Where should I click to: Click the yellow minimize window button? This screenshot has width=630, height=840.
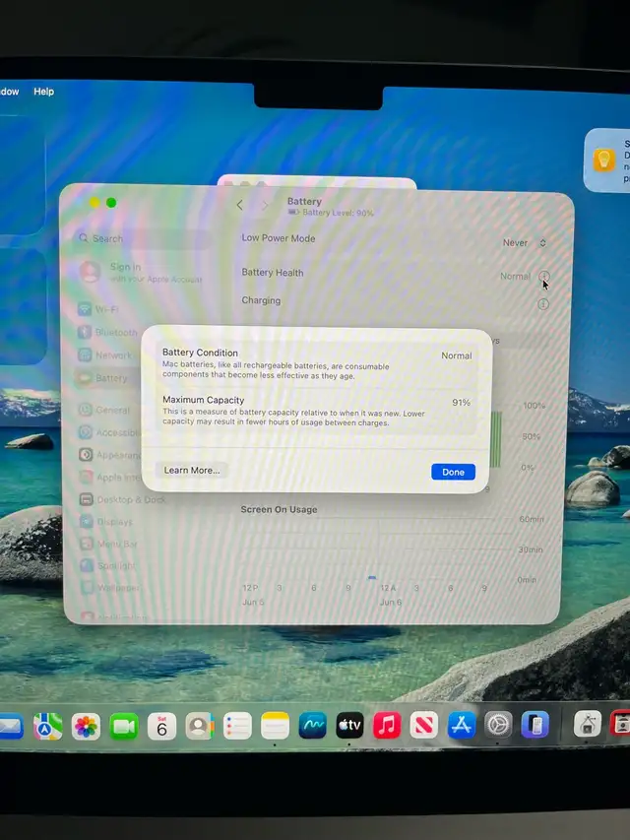coord(94,203)
